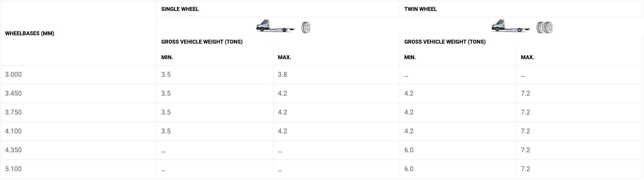Click the 3.000 wheelbase row label
644x180 pixels.
(x=13, y=75)
